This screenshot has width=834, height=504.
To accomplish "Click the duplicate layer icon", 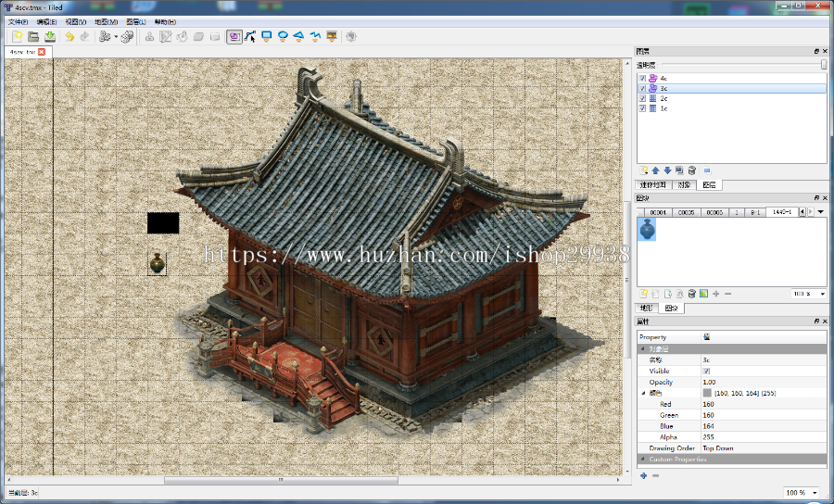I will point(680,170).
